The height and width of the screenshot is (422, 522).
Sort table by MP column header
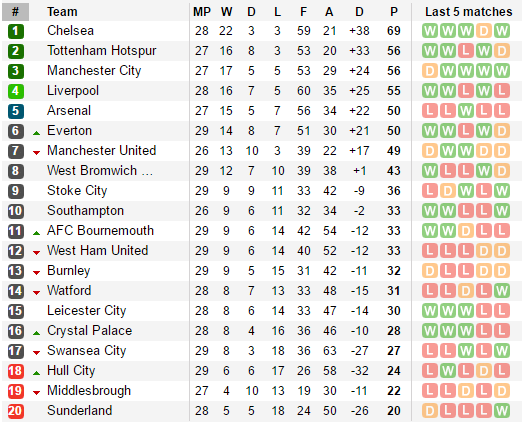[x=202, y=12]
